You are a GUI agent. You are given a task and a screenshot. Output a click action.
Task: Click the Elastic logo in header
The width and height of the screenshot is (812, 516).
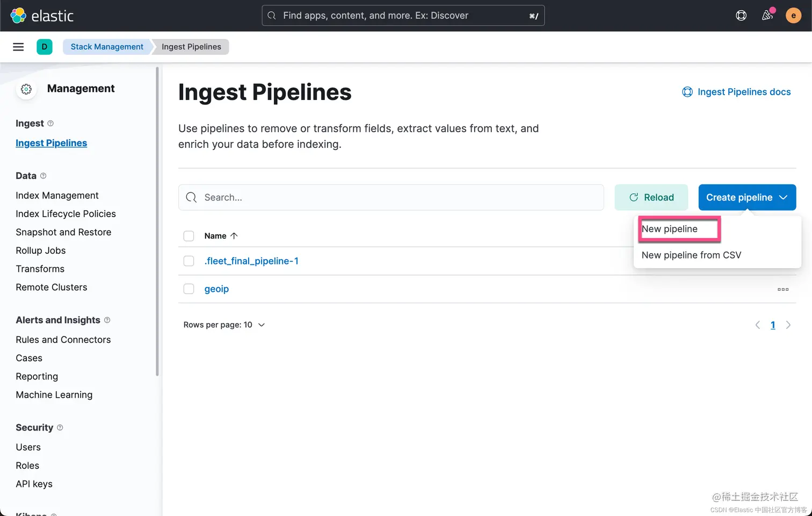[x=42, y=16]
